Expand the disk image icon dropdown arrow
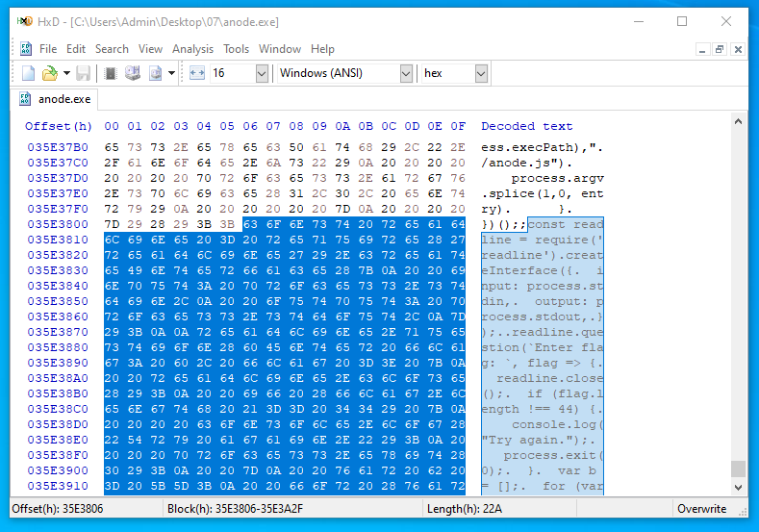Screen dimensions: 759x532 (171, 73)
